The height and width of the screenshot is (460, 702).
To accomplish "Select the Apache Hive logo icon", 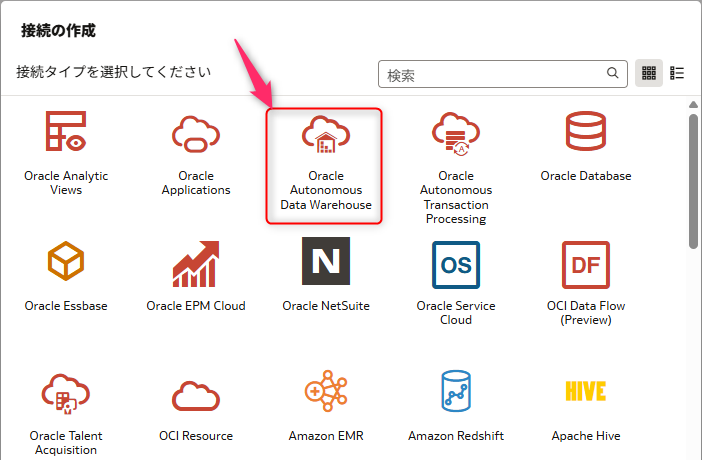I will (586, 391).
